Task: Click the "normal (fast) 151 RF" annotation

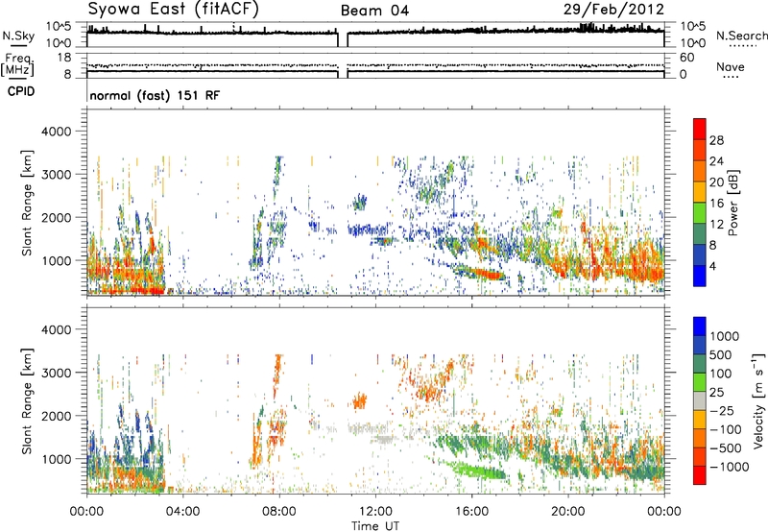Action: 155,95
